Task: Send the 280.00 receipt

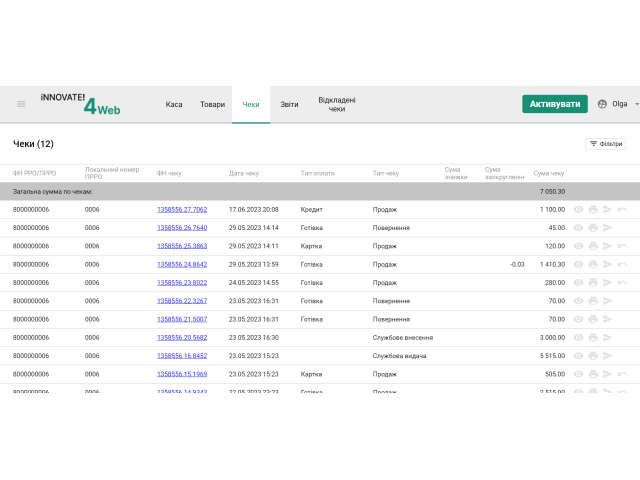Action: tap(607, 283)
